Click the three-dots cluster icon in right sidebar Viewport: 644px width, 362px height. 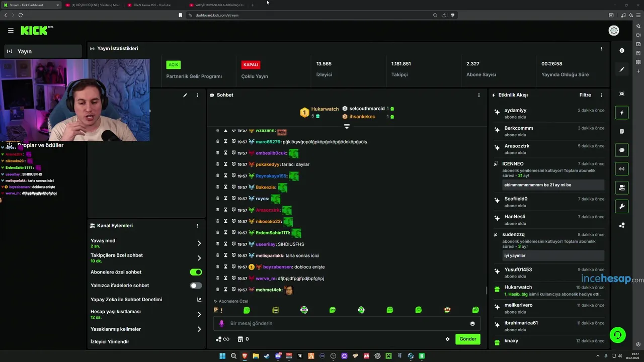tap(622, 225)
